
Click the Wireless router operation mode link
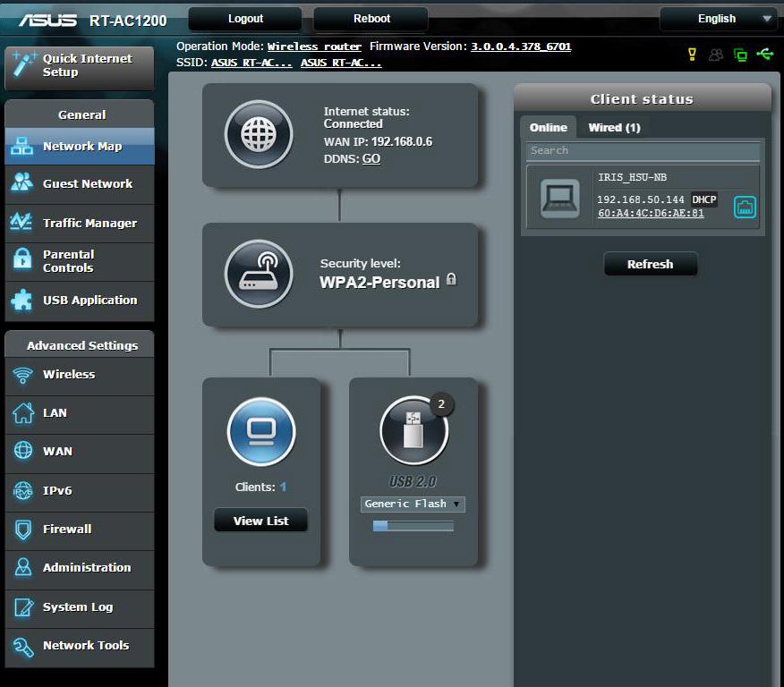click(x=314, y=47)
